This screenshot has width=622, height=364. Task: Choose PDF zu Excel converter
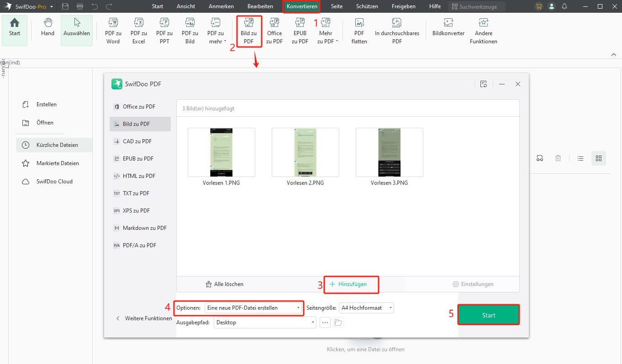139,31
